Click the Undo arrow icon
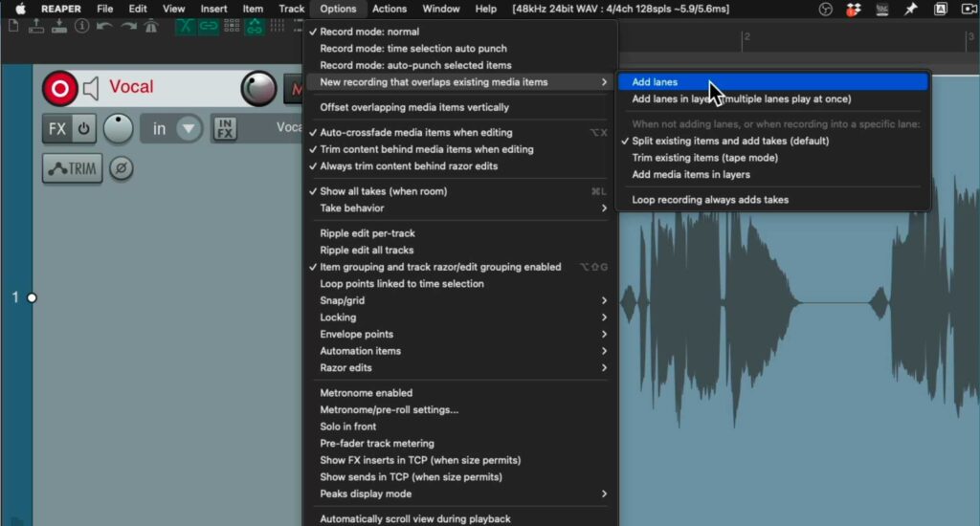 click(104, 26)
